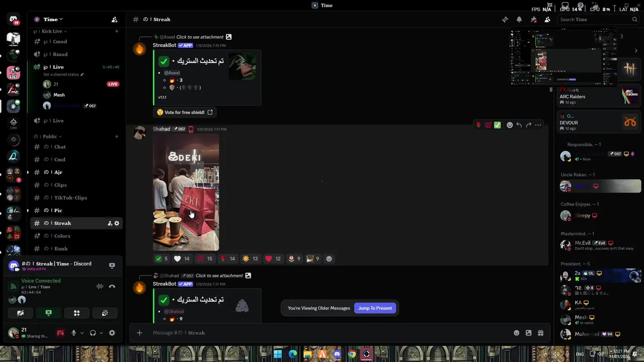The image size is (644, 362).
Task: Open the Pic channel
Action: pyautogui.click(x=76, y=211)
